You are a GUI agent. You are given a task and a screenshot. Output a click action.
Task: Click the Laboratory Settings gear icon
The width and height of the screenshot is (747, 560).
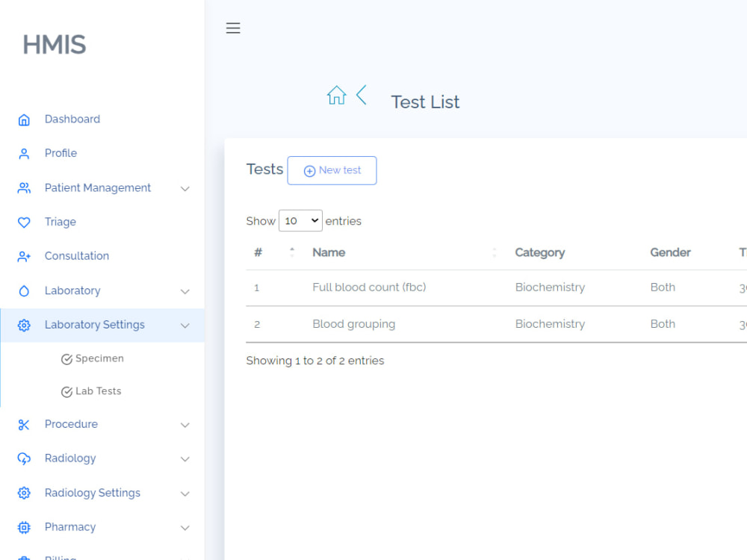pyautogui.click(x=24, y=326)
